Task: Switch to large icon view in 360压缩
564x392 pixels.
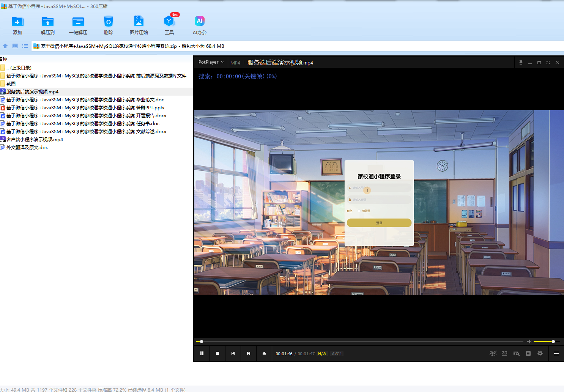Action: (x=15, y=46)
